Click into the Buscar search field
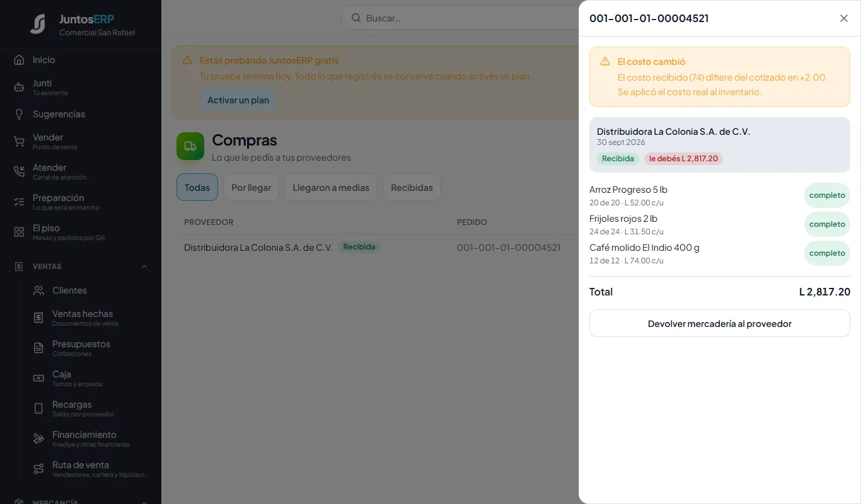Viewport: 861px width, 504px height. coord(460,18)
